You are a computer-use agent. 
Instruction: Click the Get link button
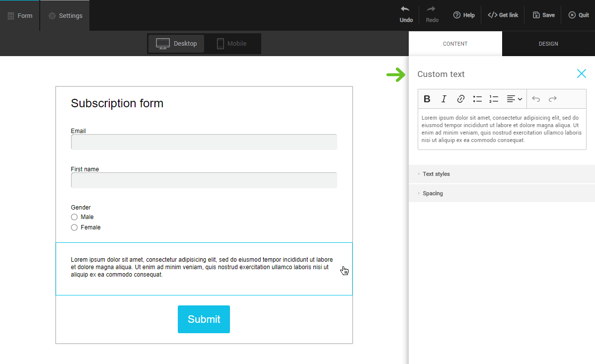coord(503,15)
